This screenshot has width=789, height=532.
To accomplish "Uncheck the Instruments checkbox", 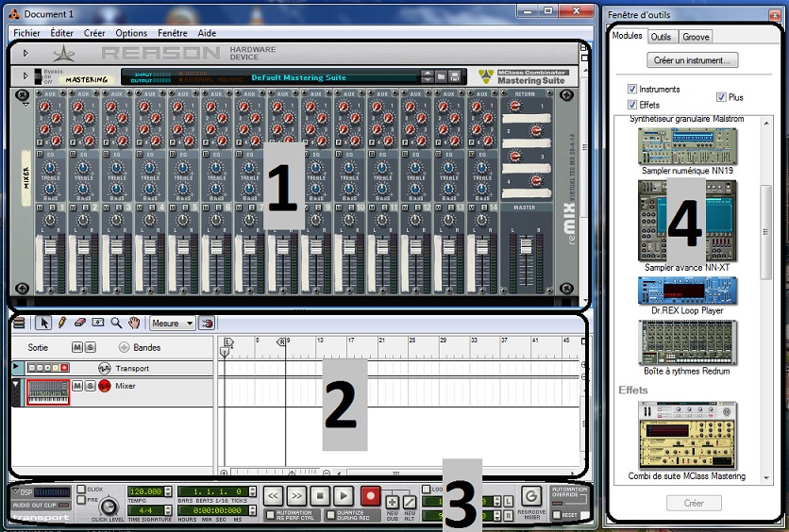I will (632, 90).
